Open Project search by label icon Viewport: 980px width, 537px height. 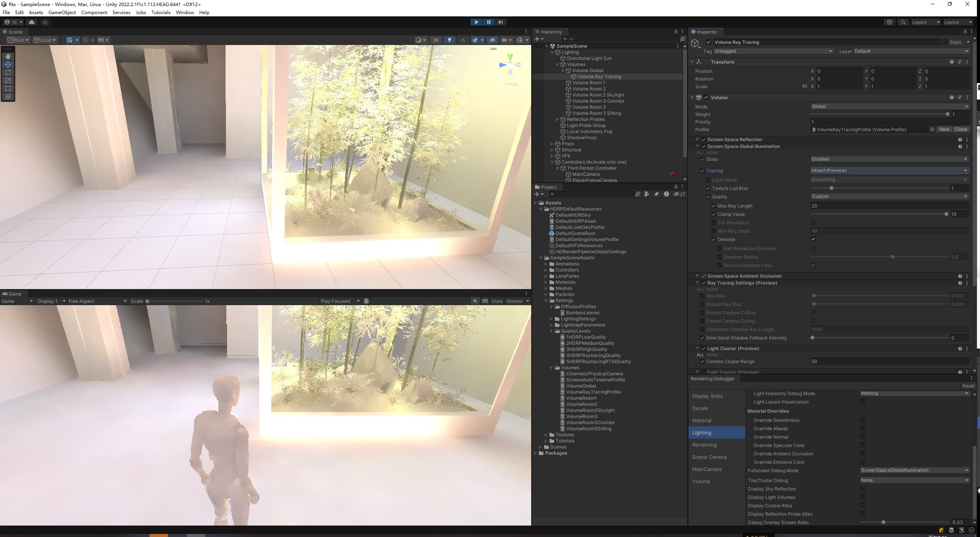[656, 194]
